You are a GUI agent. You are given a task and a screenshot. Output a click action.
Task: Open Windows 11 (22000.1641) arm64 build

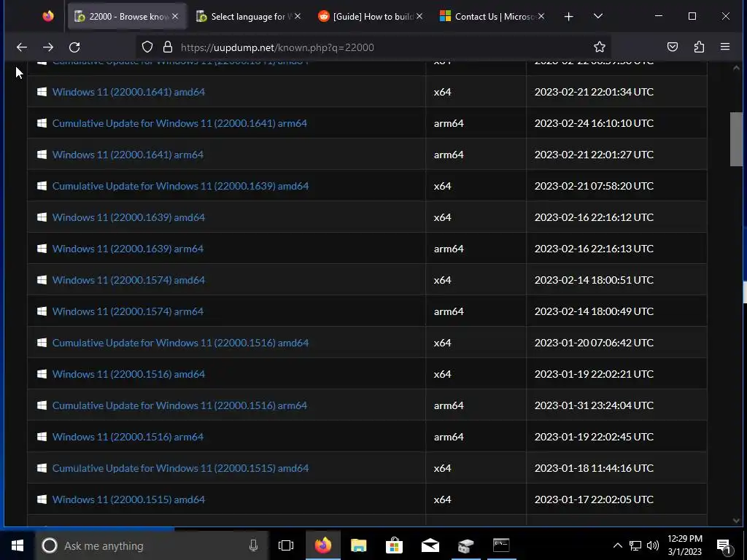(x=128, y=155)
